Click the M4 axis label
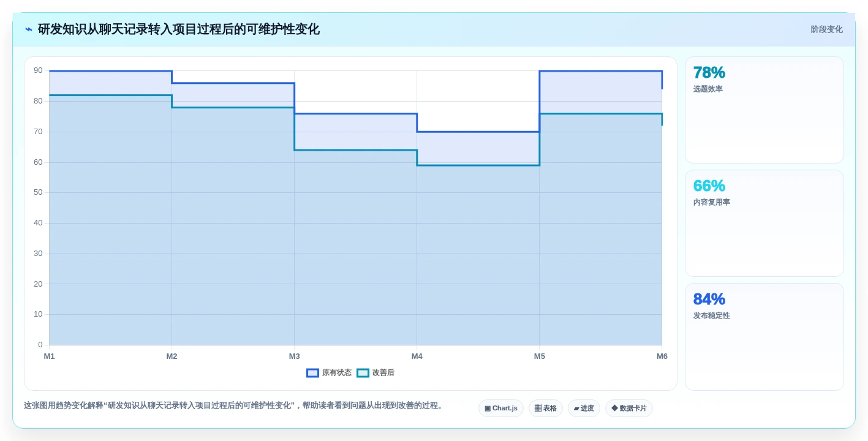 417,356
